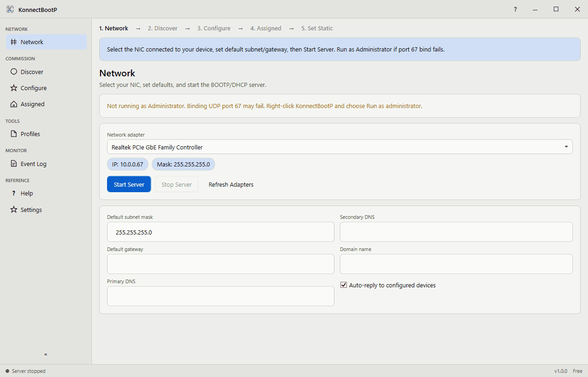Click the Free license label
The width and height of the screenshot is (588, 377).
coord(577,371)
